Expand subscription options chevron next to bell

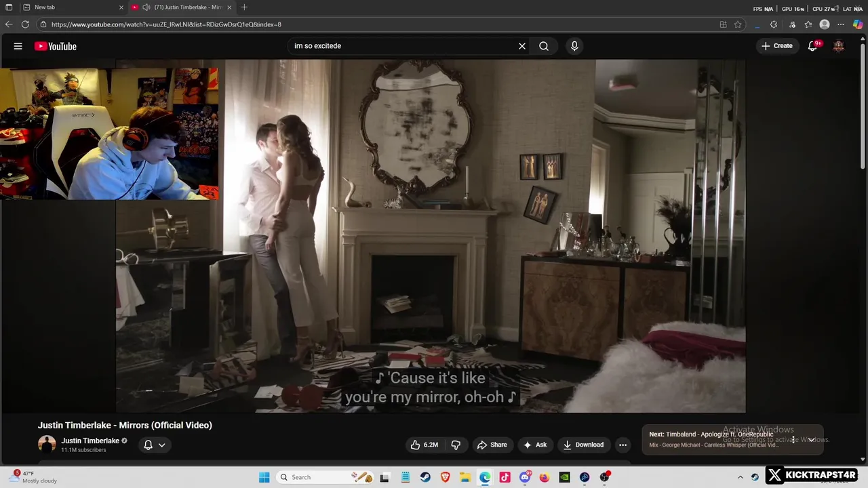pos(161,445)
